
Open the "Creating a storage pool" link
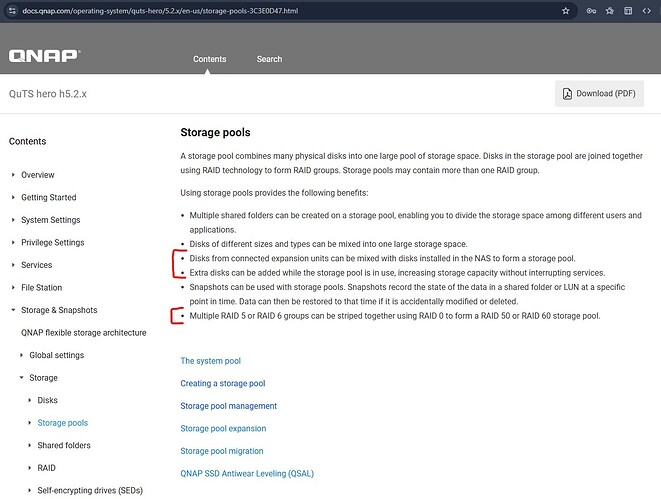pyautogui.click(x=222, y=383)
